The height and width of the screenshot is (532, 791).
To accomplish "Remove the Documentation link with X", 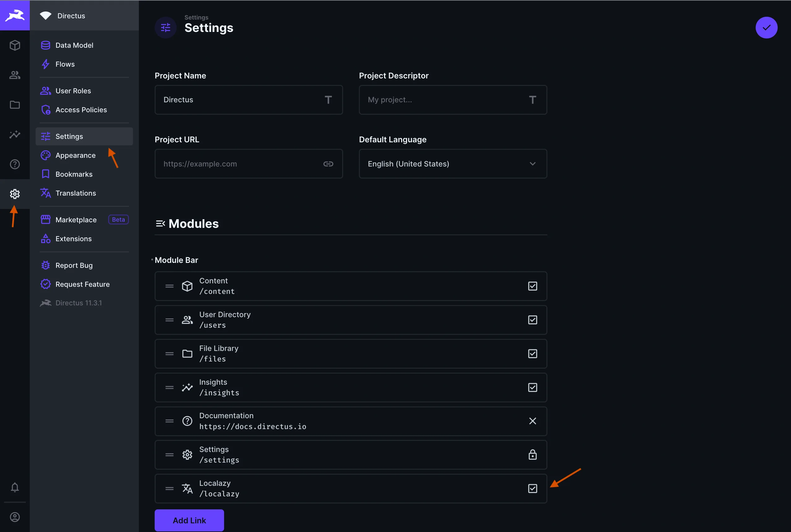I will [x=532, y=421].
